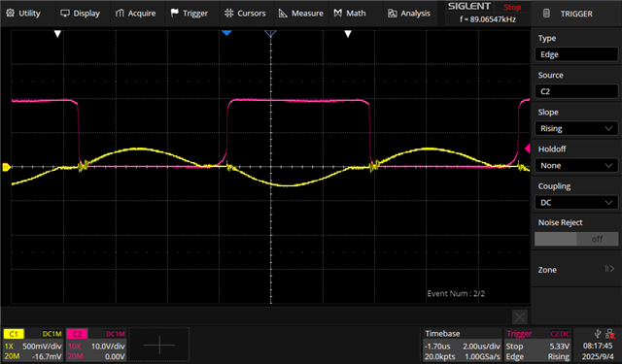Click the crosshair icon beside Cursors

pyautogui.click(x=229, y=13)
